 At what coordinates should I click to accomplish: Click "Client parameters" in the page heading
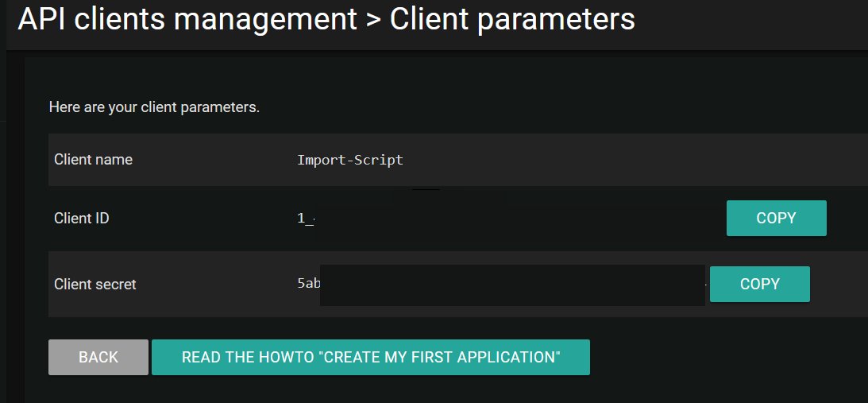[x=512, y=19]
